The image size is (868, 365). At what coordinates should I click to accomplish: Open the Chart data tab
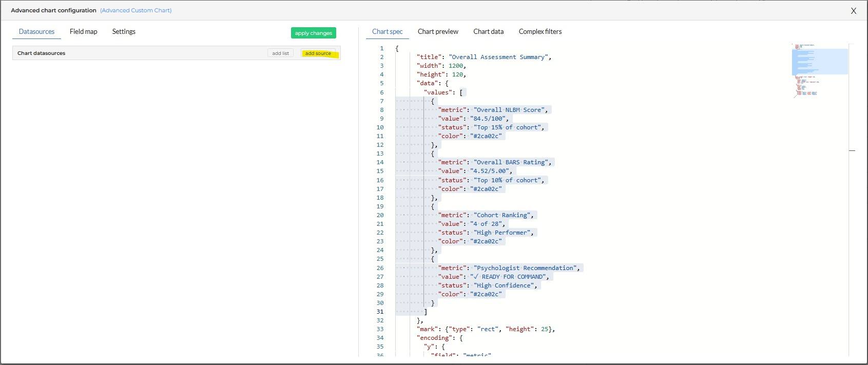coord(488,31)
